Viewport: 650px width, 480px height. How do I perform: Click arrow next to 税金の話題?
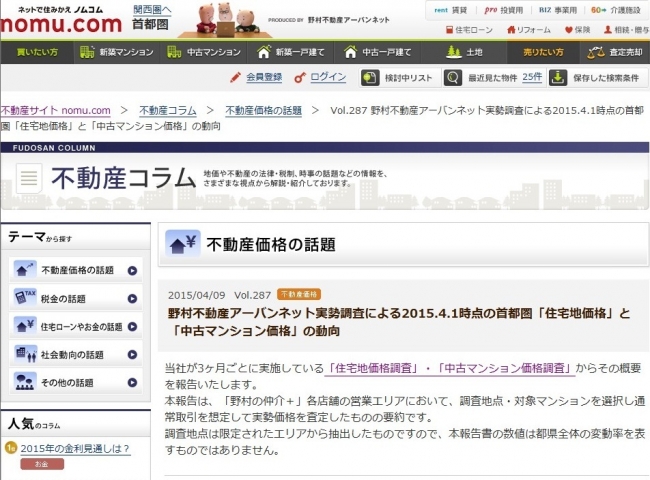[x=132, y=298]
